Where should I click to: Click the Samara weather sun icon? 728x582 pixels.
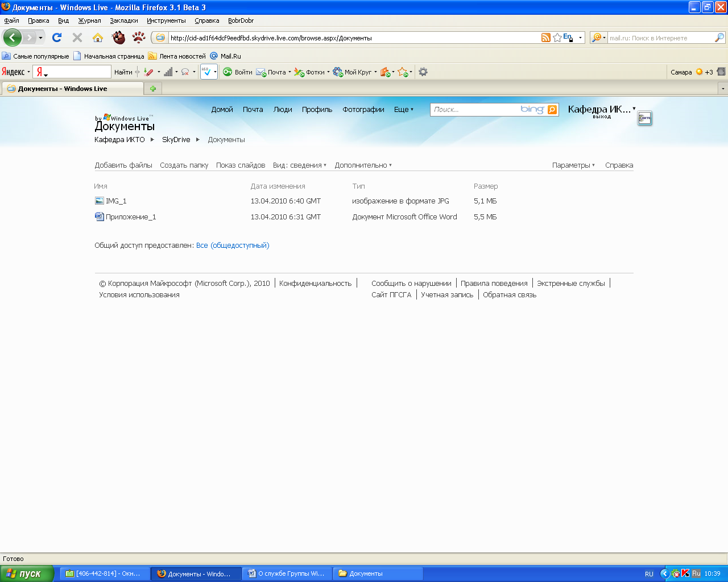[700, 72]
